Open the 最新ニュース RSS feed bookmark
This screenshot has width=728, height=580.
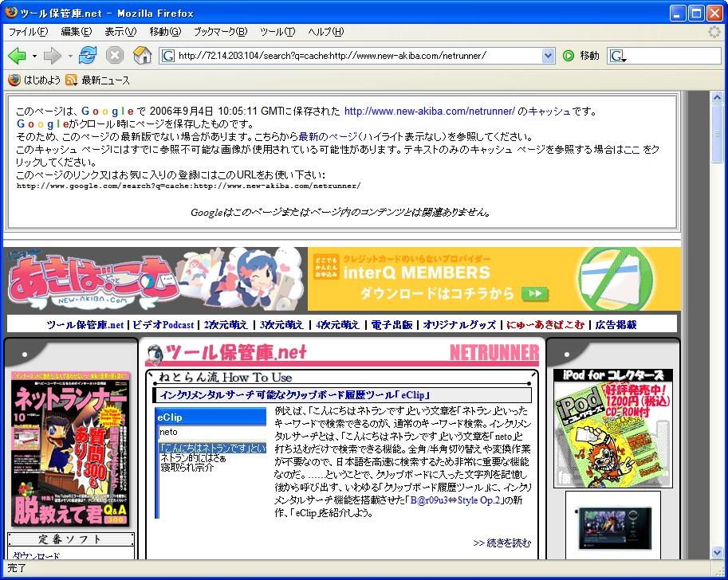coord(97,80)
